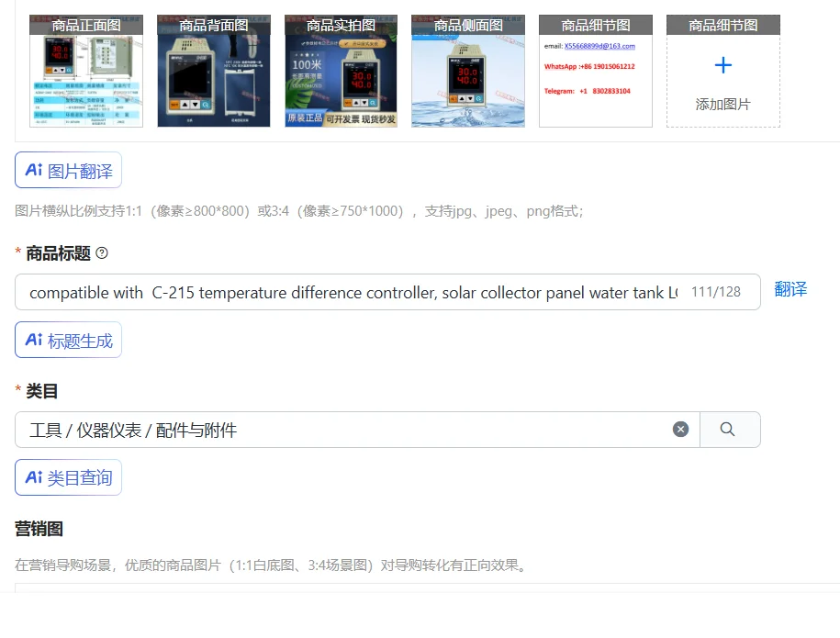Clear the category with the X icon
The width and height of the screenshot is (840, 638).
[680, 429]
